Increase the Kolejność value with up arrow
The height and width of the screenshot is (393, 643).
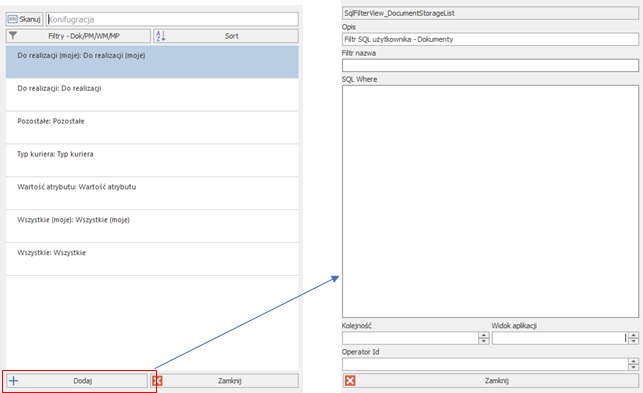click(x=484, y=335)
